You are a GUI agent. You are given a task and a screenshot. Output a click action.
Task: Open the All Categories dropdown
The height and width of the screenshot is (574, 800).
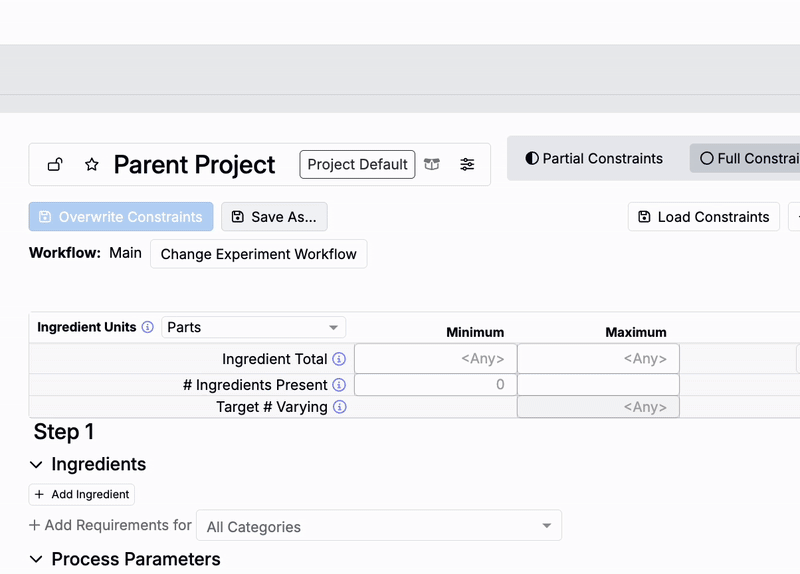(379, 526)
